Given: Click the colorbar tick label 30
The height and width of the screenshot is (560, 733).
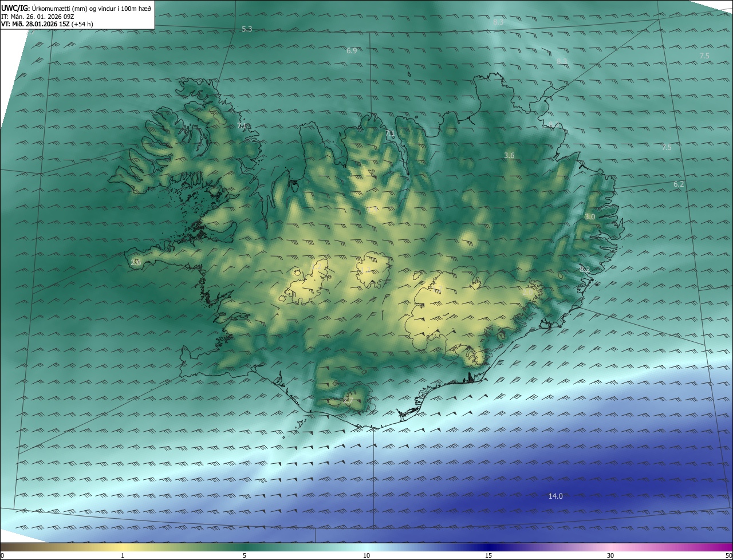Looking at the screenshot, I should (x=610, y=555).
